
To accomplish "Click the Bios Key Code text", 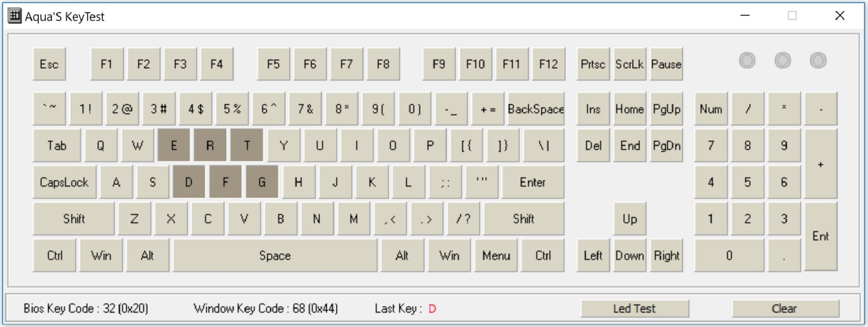I will 86,309.
